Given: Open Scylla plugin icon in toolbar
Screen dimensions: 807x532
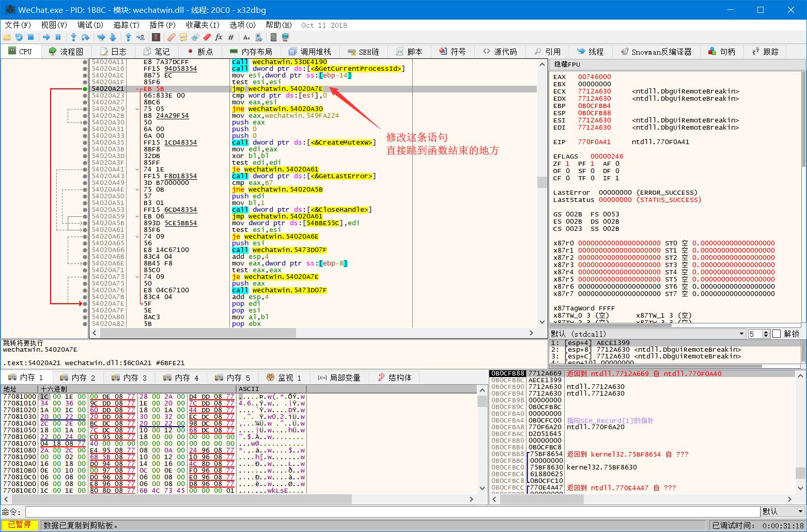Looking at the screenshot, I should tap(156, 37).
